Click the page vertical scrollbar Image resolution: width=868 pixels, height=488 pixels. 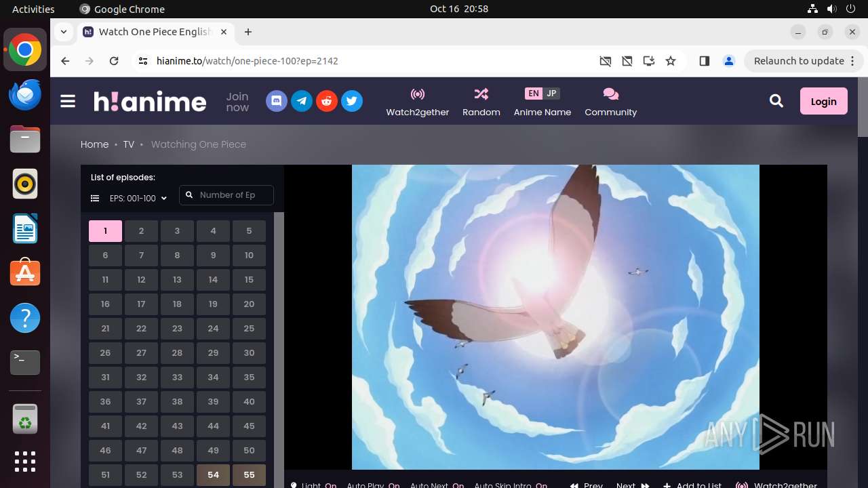pyautogui.click(x=863, y=108)
